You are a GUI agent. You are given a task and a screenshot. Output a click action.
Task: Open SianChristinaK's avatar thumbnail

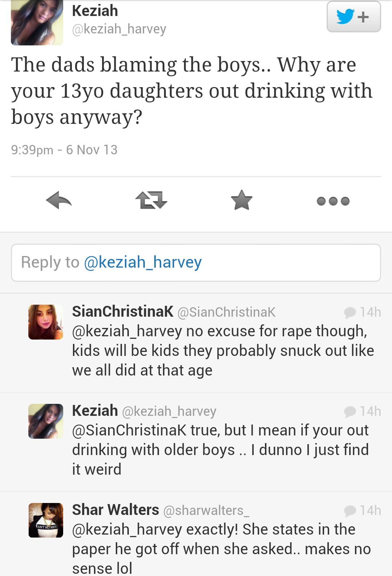point(46,322)
